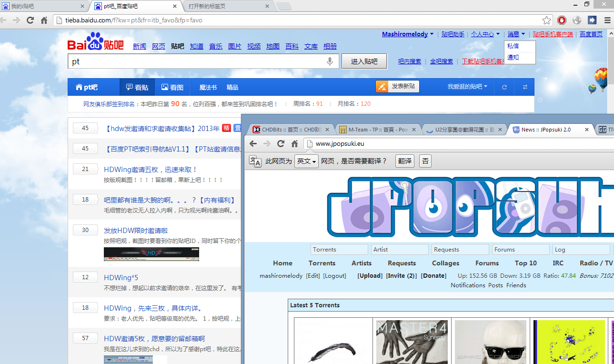614x364 pixels.
Task: Switch to the 看图 view tab
Action: 172,87
